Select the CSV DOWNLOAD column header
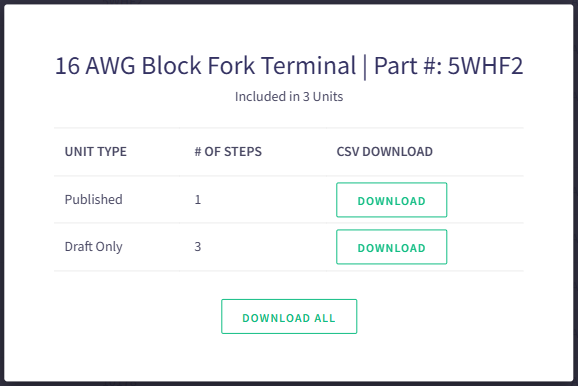The width and height of the screenshot is (578, 386). click(384, 152)
